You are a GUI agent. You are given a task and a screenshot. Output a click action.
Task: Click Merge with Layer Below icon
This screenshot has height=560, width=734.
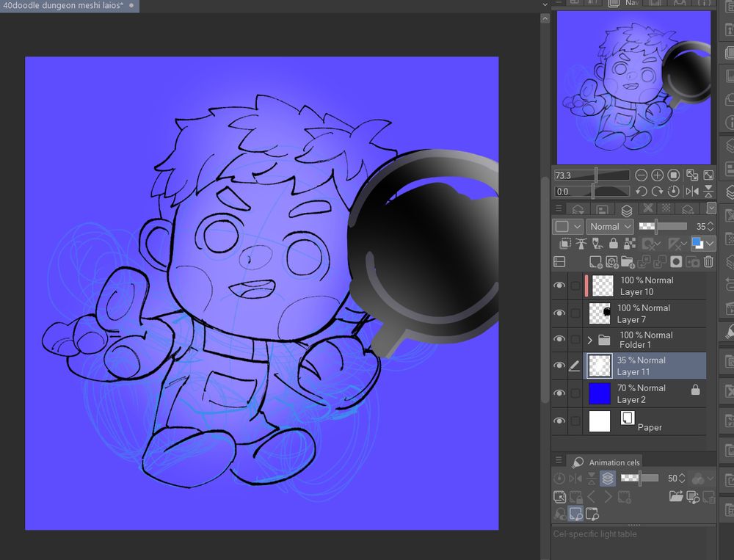[x=660, y=262]
